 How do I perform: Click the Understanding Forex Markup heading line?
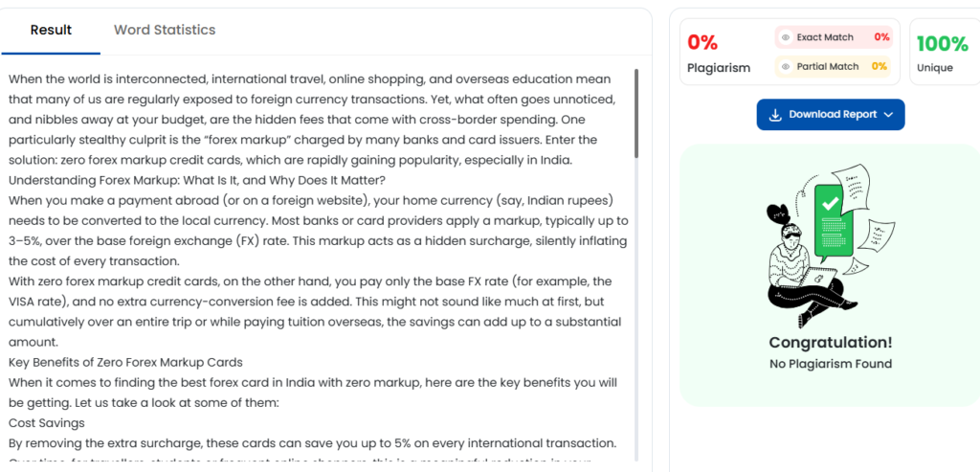pos(194,179)
